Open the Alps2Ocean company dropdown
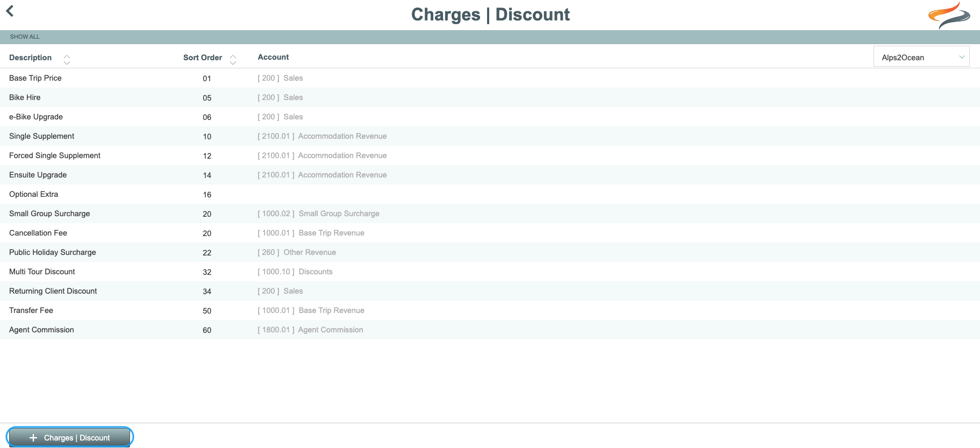This screenshot has width=980, height=448. tap(921, 57)
